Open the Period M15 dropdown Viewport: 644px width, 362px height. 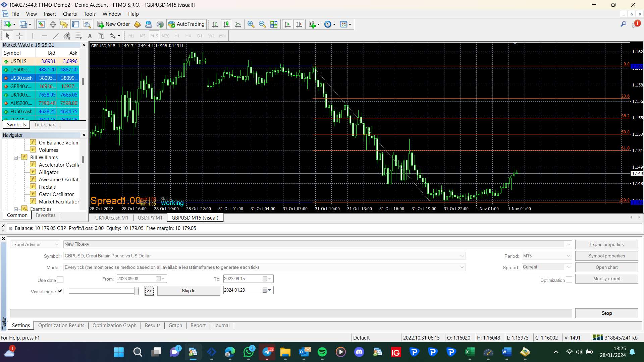[x=547, y=256]
